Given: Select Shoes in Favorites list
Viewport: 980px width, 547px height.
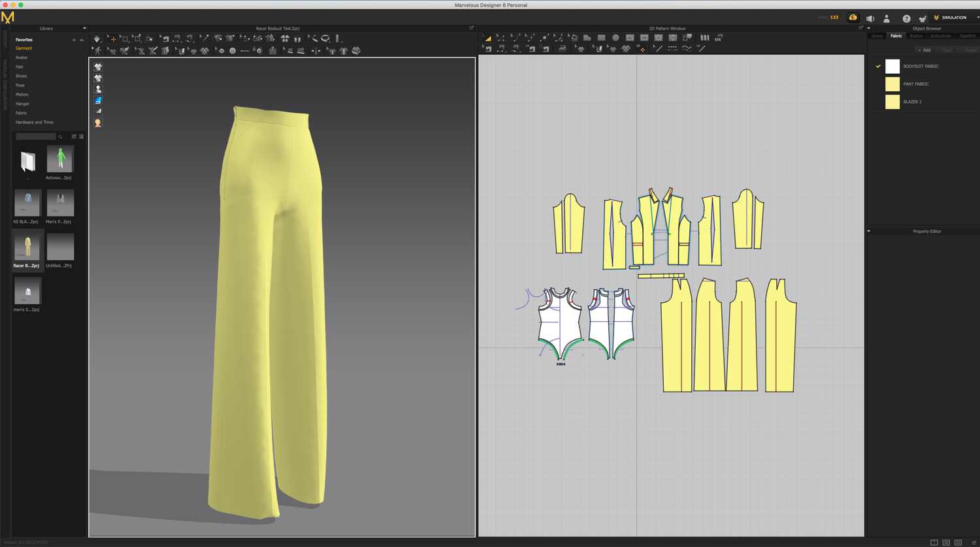Looking at the screenshot, I should 22,76.
